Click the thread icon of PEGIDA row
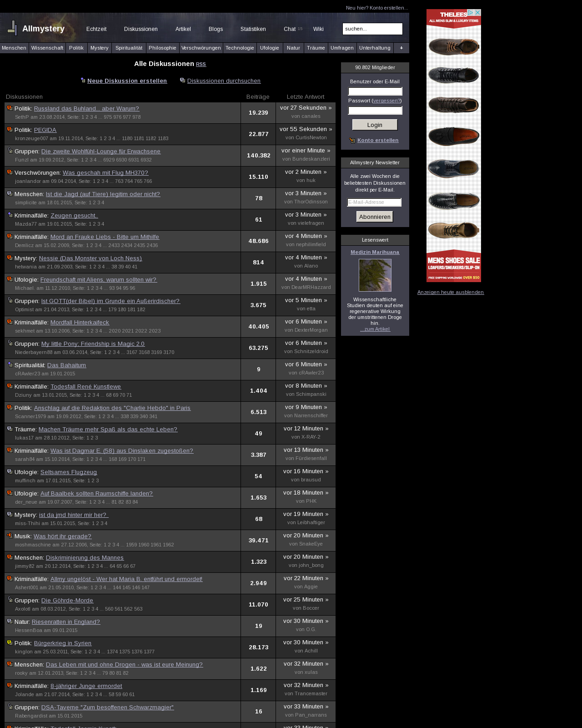 point(10,129)
